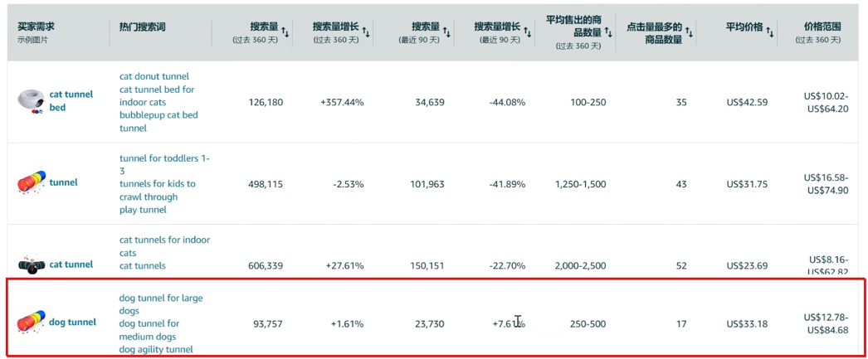Image resolution: width=868 pixels, height=359 pixels.
Task: Sort by average price arrows
Action: 770,33
